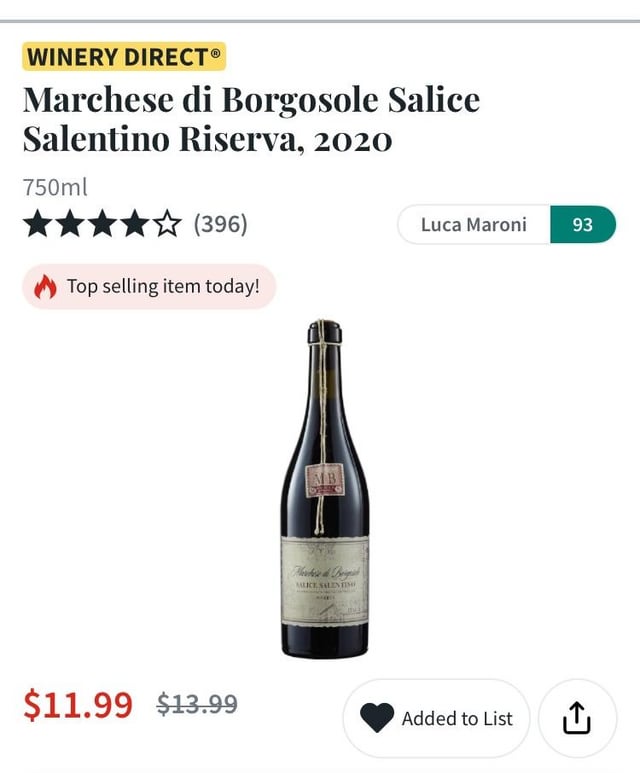Click the $11.99 sale price

tap(78, 705)
